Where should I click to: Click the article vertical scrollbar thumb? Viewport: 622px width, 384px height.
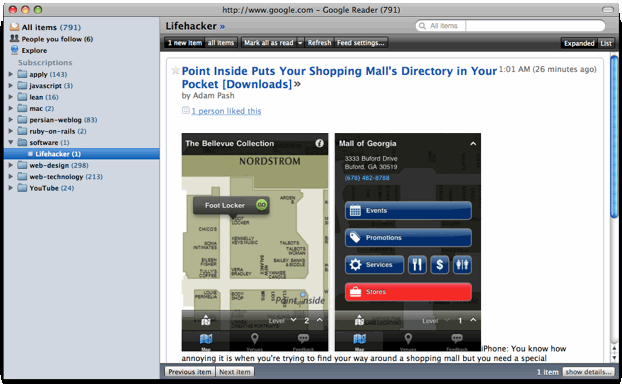point(614,136)
